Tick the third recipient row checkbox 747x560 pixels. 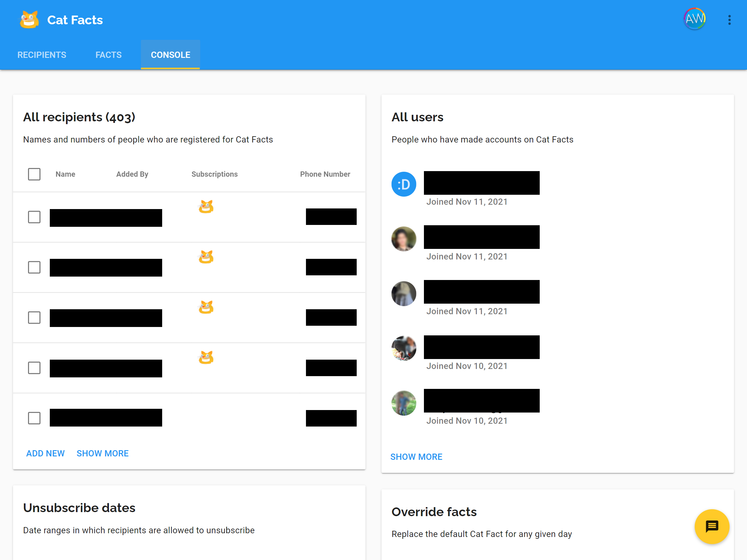pos(34,317)
